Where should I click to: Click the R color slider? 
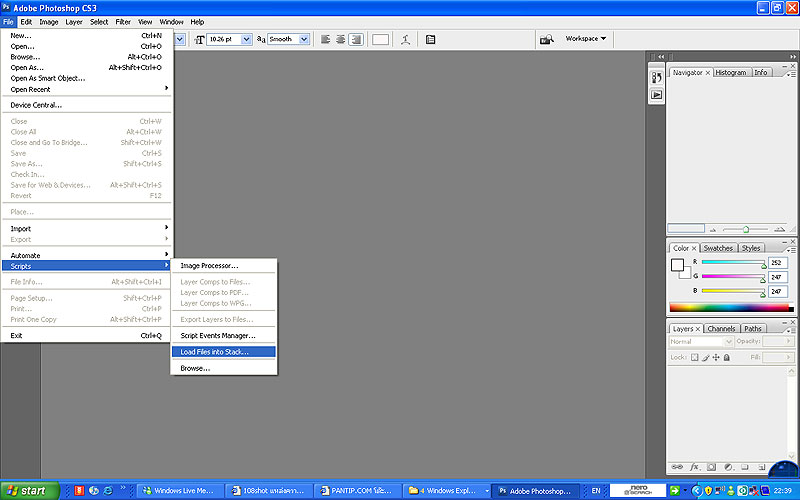[x=733, y=263]
